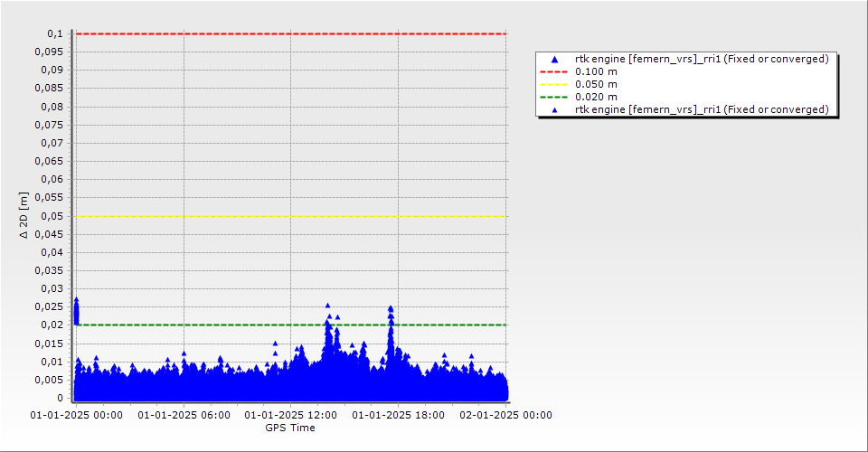Click the 01-01-2025 06:00 time axis label
868x452 pixels.
183,415
